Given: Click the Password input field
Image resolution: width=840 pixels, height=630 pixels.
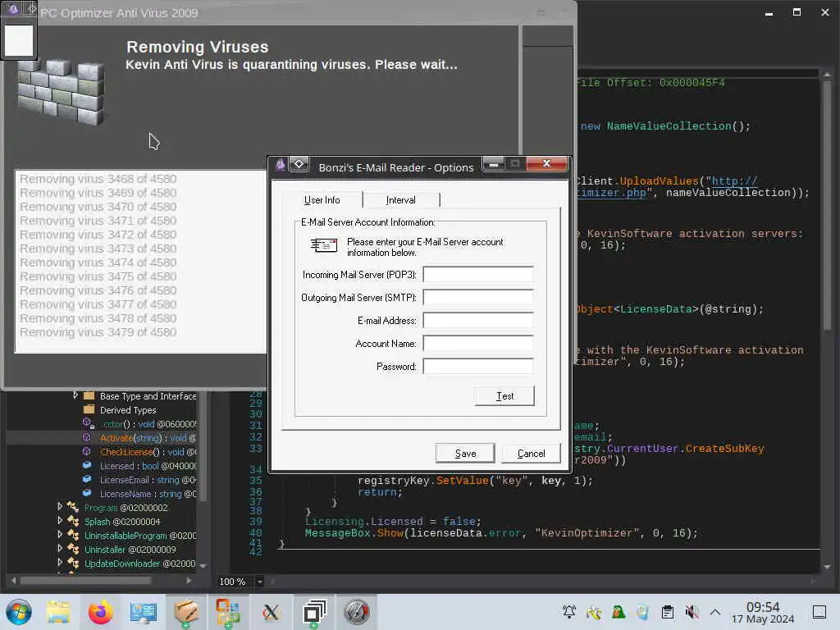Looking at the screenshot, I should (478, 367).
